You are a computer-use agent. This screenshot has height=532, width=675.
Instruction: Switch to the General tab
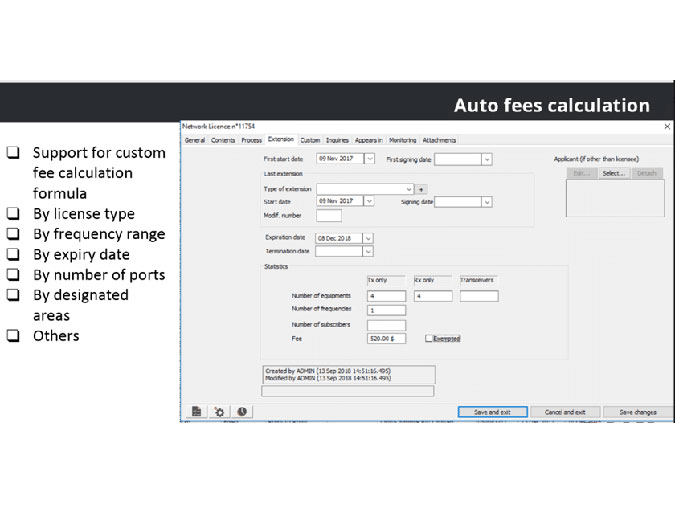click(195, 140)
